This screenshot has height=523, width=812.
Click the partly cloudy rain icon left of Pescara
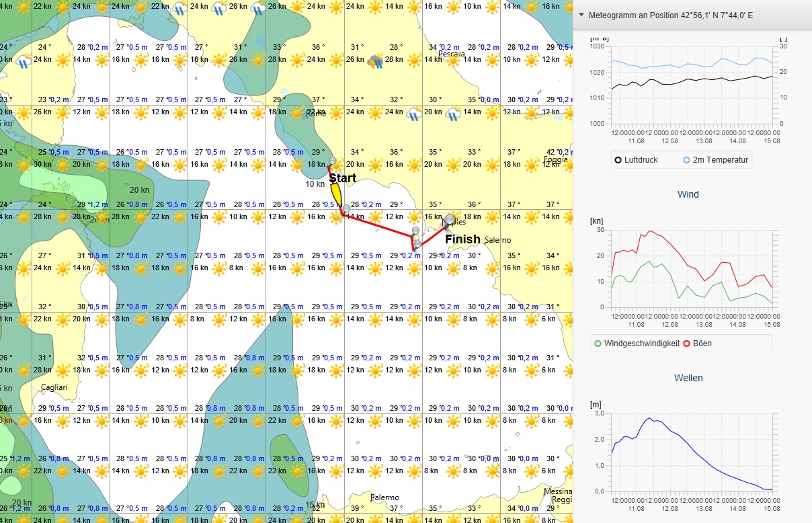(375, 61)
